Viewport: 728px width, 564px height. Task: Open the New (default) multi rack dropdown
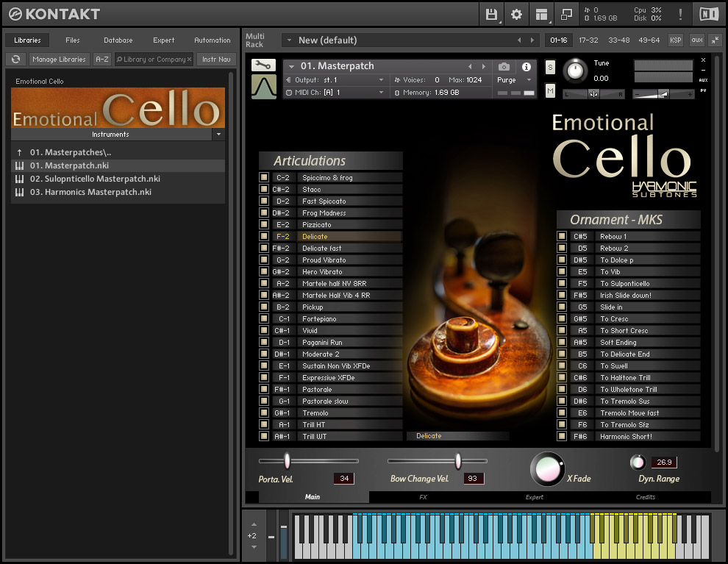coord(290,40)
